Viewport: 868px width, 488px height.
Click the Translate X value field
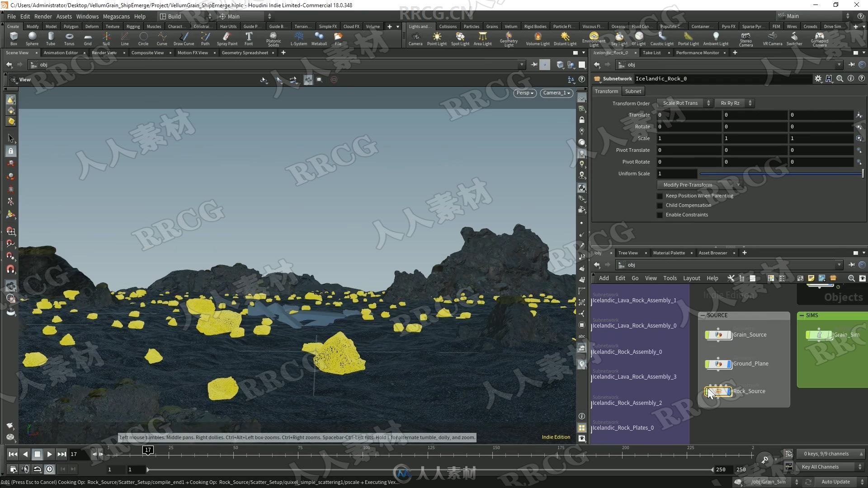pyautogui.click(x=689, y=115)
